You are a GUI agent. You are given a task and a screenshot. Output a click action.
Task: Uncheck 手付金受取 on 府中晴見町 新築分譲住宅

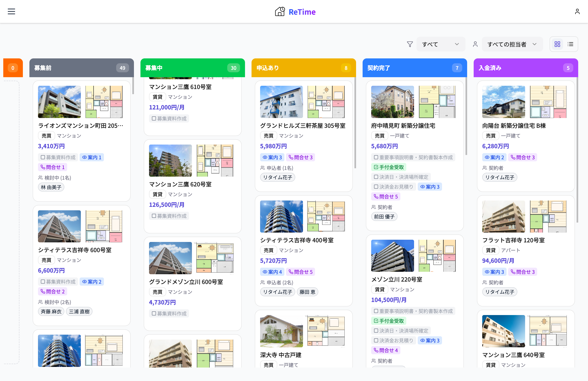pos(376,167)
